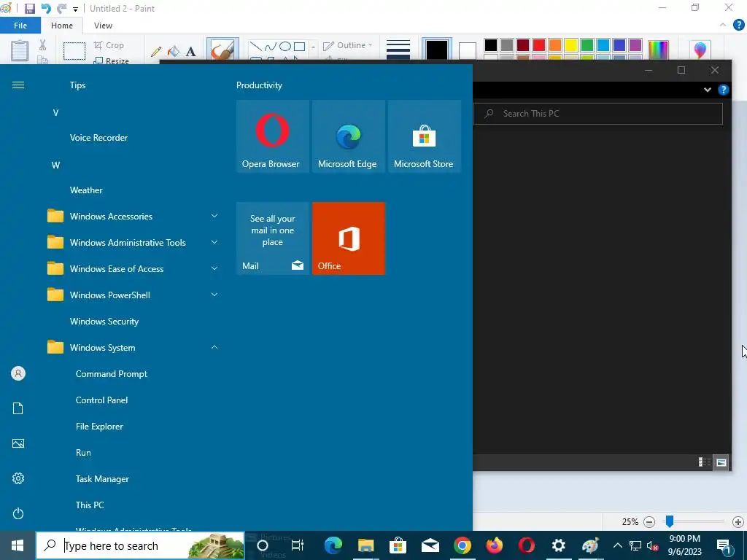Open Tips from the app list

[x=77, y=85]
